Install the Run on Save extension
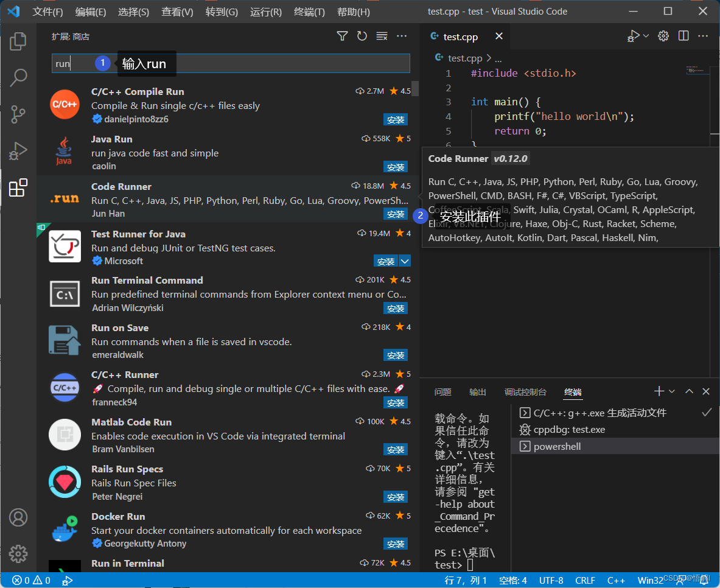The height and width of the screenshot is (588, 720). (396, 355)
